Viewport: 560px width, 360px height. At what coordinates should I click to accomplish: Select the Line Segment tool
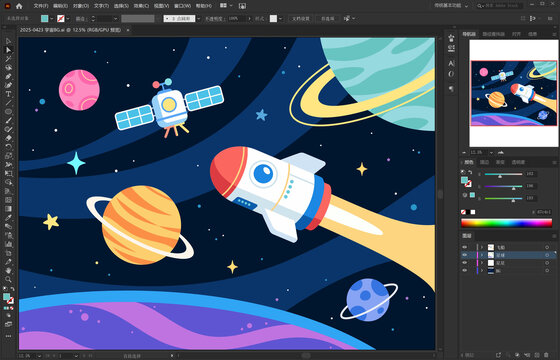[x=9, y=103]
